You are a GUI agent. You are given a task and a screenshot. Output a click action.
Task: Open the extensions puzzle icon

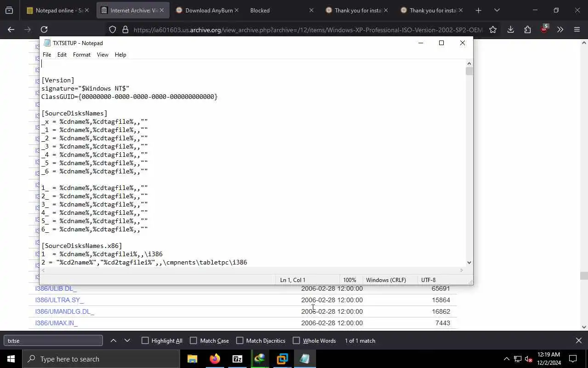(x=527, y=29)
